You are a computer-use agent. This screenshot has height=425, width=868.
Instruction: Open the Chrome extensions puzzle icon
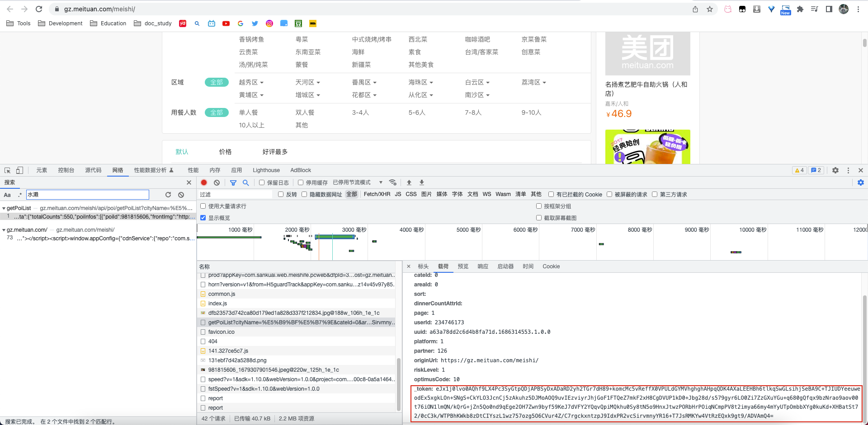[800, 9]
